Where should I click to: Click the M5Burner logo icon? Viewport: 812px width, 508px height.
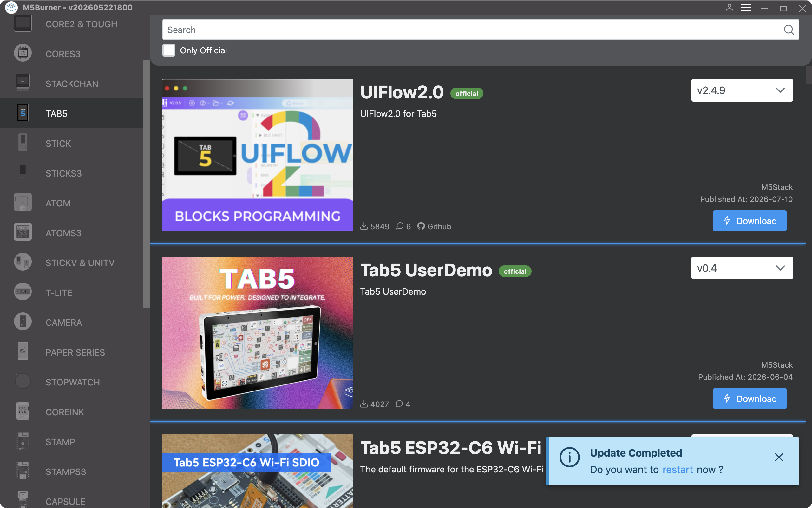pos(11,7)
